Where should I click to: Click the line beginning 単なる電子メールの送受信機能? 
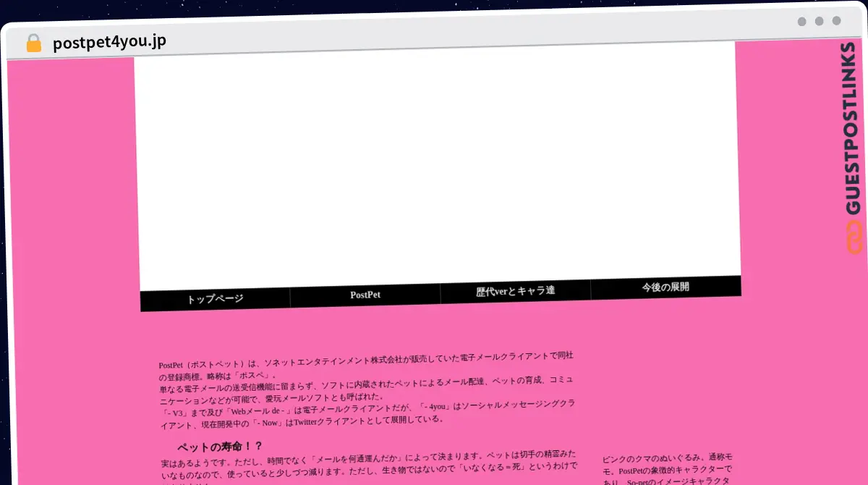click(365, 384)
